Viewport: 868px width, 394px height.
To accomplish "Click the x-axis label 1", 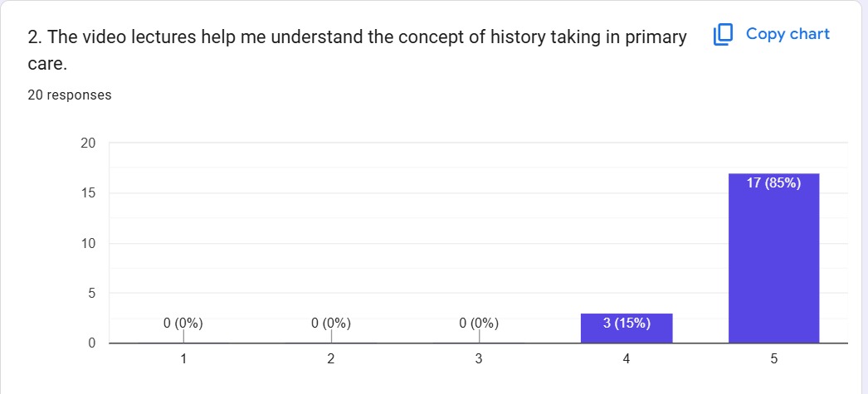I will tap(183, 359).
